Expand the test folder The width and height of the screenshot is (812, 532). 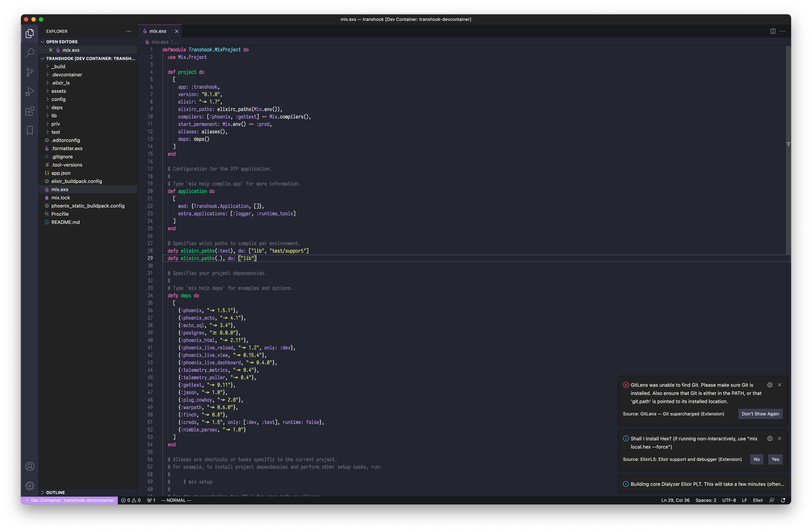(x=88, y=132)
